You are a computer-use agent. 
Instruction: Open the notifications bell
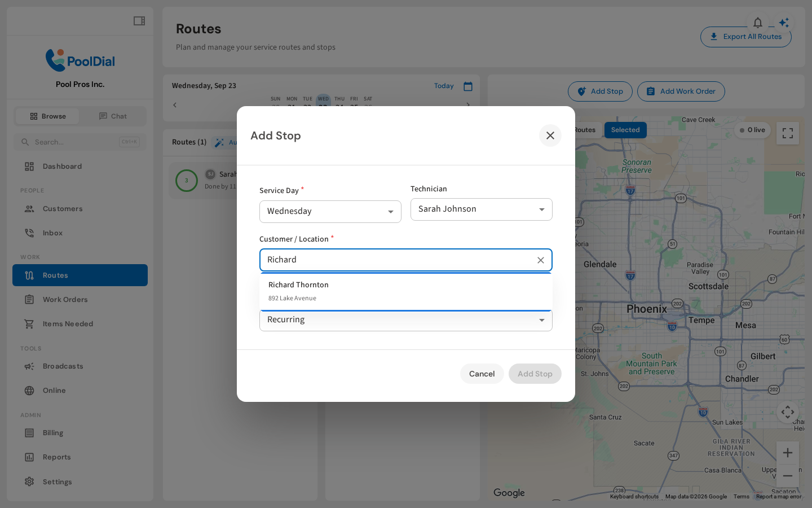pos(758,23)
